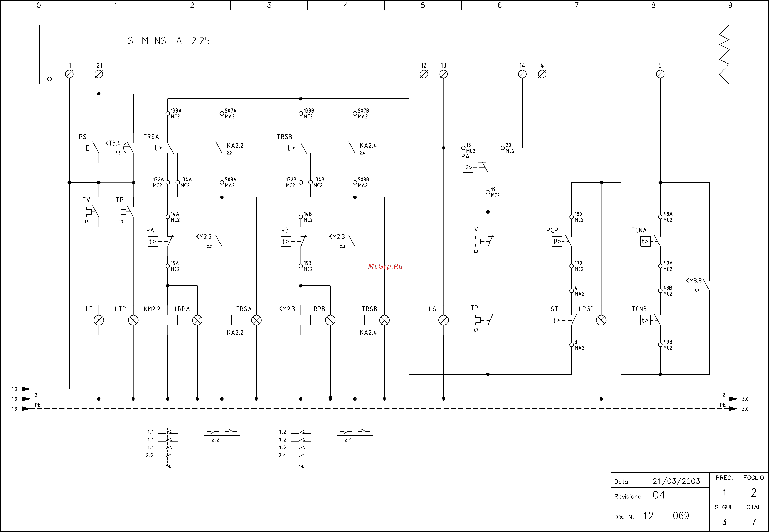Click the TRB thermostat box symbol
This screenshot has width=769, height=532.
point(286,241)
